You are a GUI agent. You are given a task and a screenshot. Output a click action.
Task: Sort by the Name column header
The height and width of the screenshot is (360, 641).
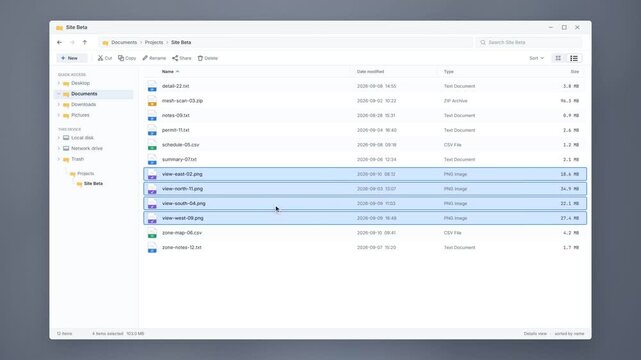pyautogui.click(x=168, y=72)
